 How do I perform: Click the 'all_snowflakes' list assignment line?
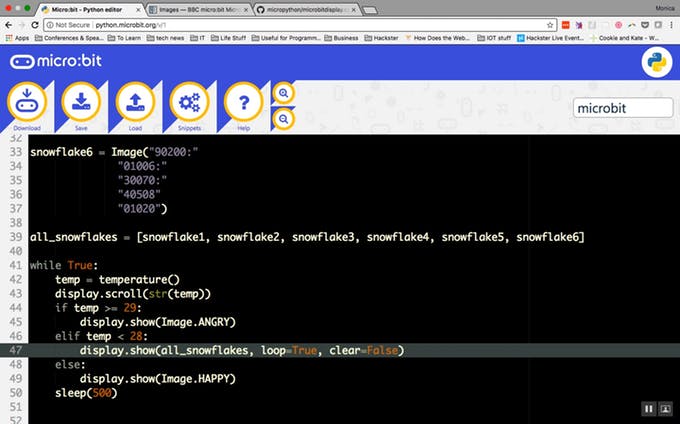(x=307, y=237)
